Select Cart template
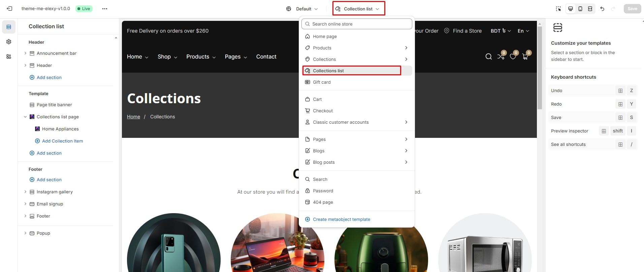Image resolution: width=644 pixels, height=272 pixels. (357, 99)
